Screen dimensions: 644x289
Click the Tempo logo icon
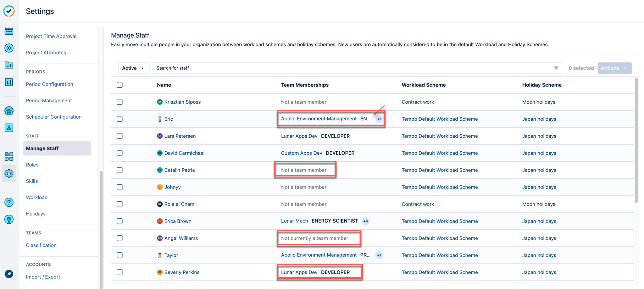coord(9,11)
